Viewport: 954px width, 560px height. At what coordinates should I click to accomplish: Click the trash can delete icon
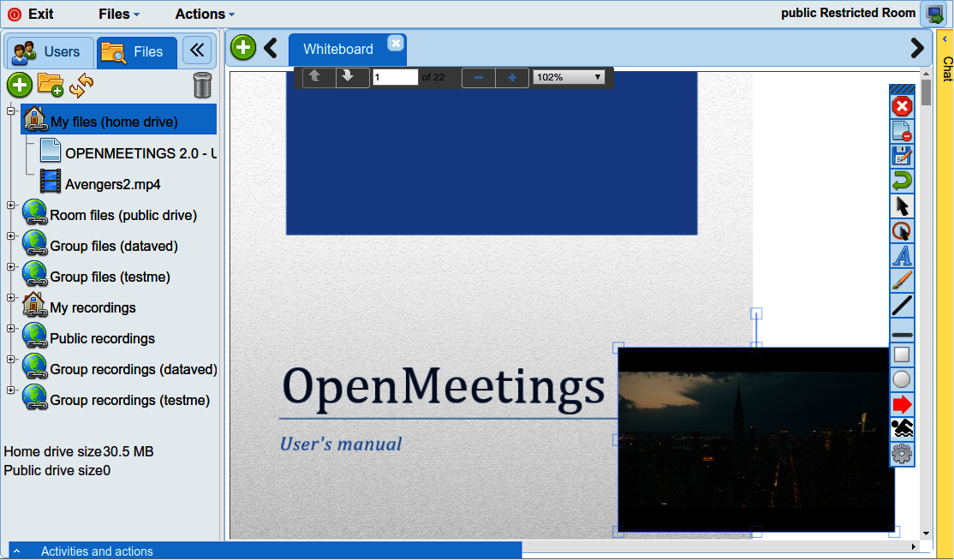(202, 85)
